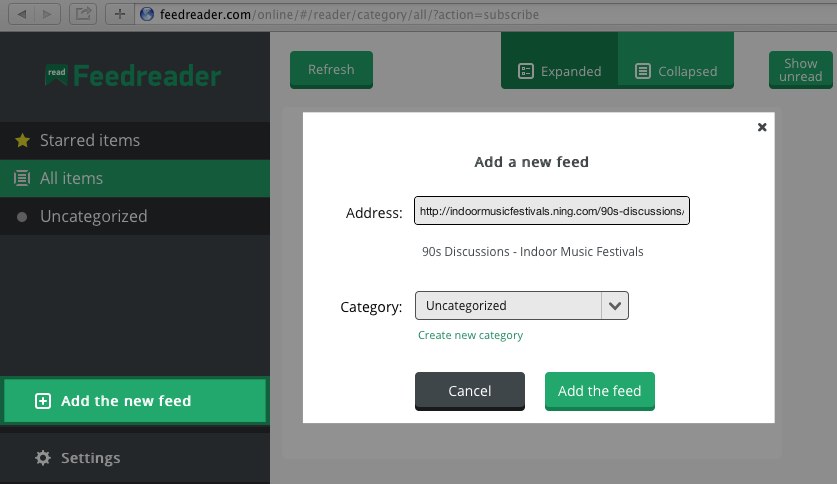Switch to Collapsed view tab
The image size is (837, 484).
point(676,60)
